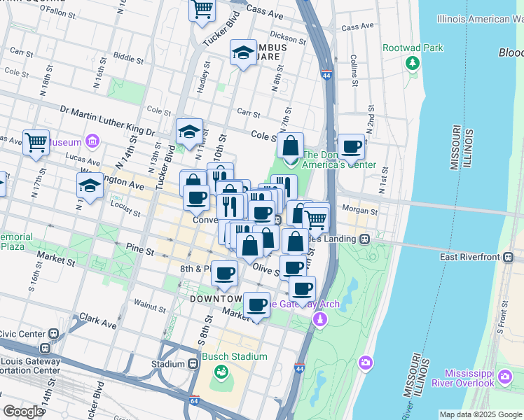Click shopping bag marker left of Laclede's Landing
Screen dimensions: 524x420
click(295, 243)
